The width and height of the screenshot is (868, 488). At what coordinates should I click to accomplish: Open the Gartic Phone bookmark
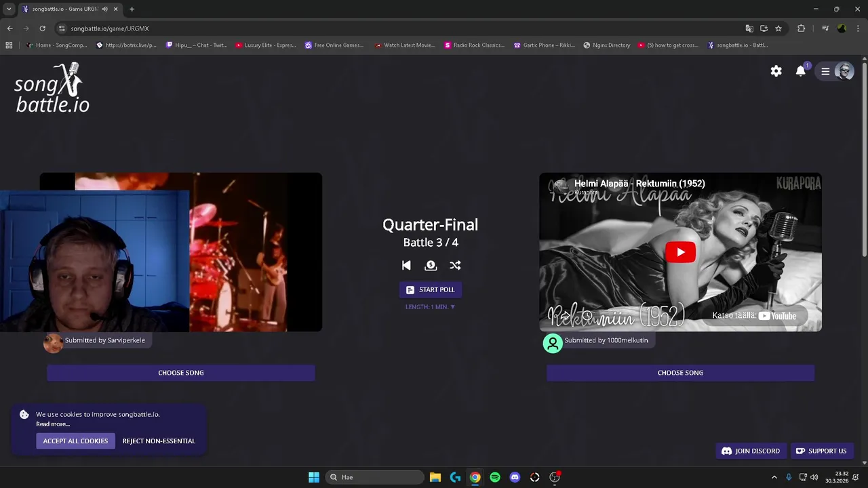(545, 45)
